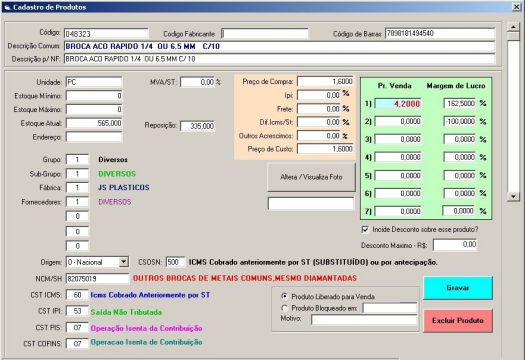
Task: Click the first Pr. Venda price field
Action: pyautogui.click(x=398, y=103)
